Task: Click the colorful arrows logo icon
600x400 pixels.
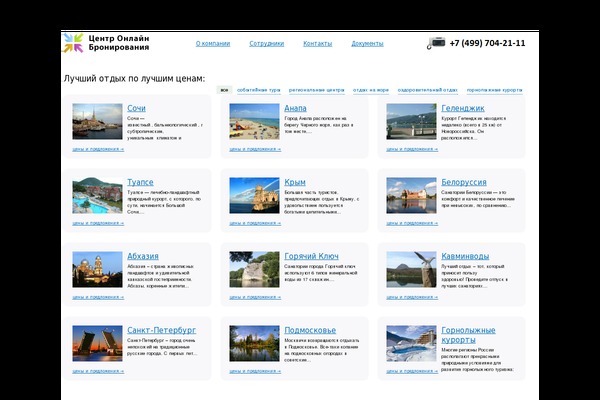Action: [73, 43]
